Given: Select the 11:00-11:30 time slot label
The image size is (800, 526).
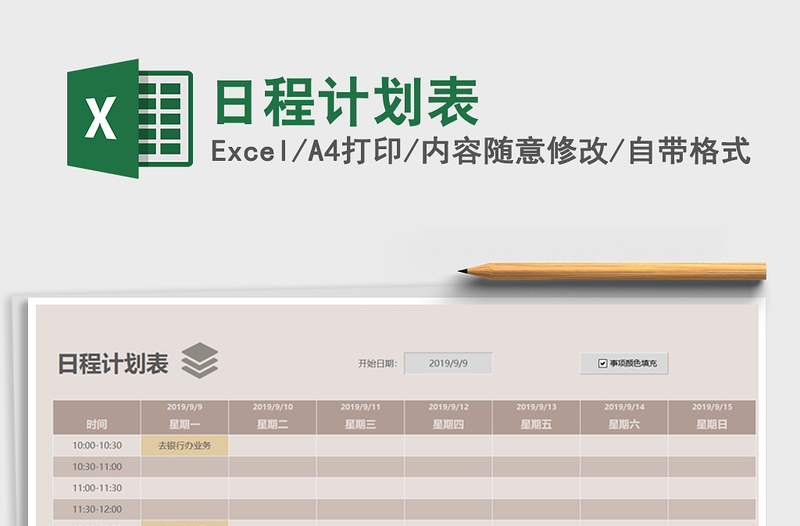Looking at the screenshot, I should tap(97, 488).
